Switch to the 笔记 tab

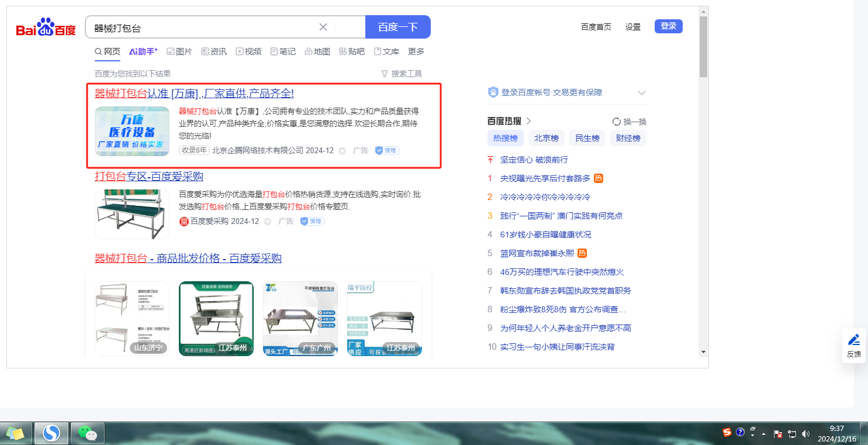(283, 51)
